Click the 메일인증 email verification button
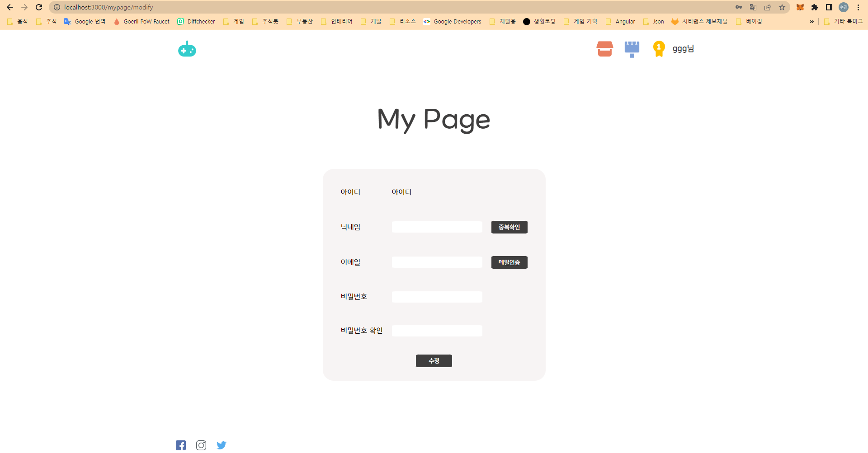 [509, 262]
